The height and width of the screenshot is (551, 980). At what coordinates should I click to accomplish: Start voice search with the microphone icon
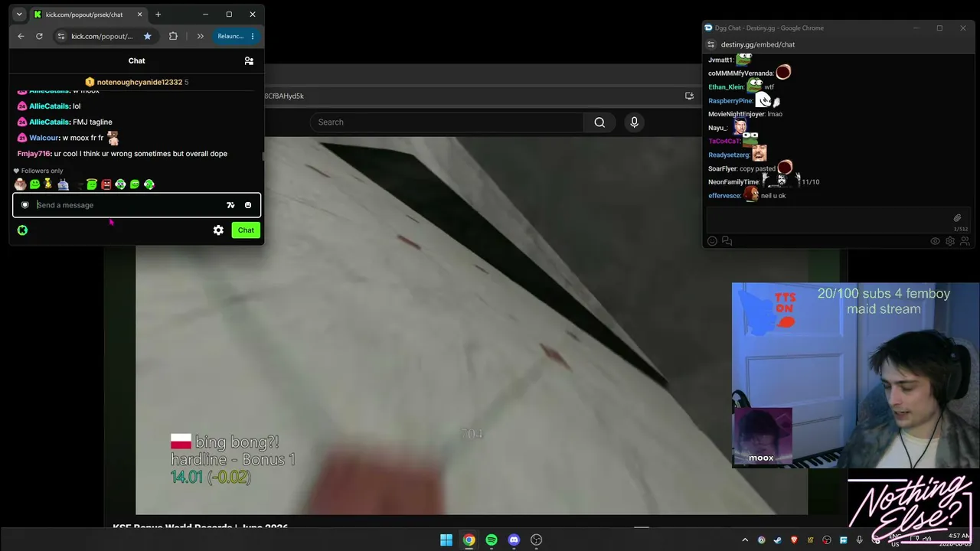(x=634, y=122)
